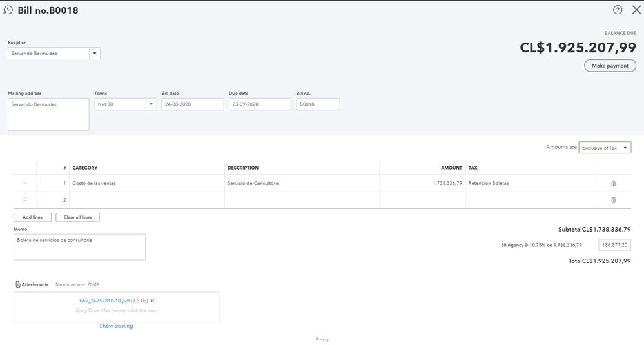The width and height of the screenshot is (644, 345).
Task: Click the SII Agency @ 10.75% label
Action: click(542, 245)
